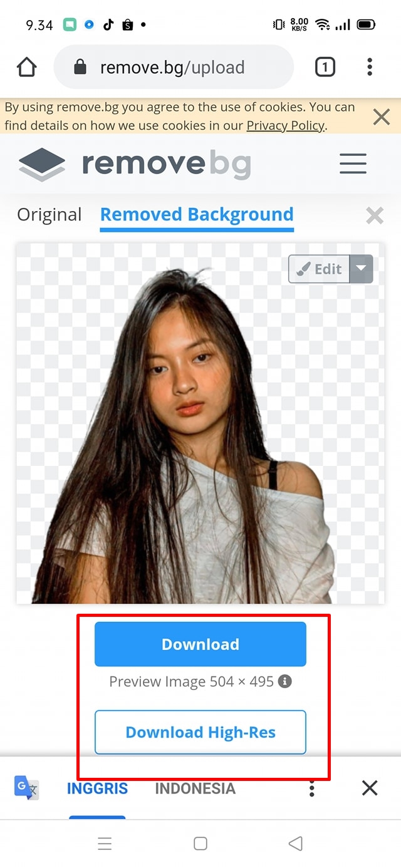The image size is (401, 868).
Task: Open translate bar three-dot options
Action: tap(311, 788)
